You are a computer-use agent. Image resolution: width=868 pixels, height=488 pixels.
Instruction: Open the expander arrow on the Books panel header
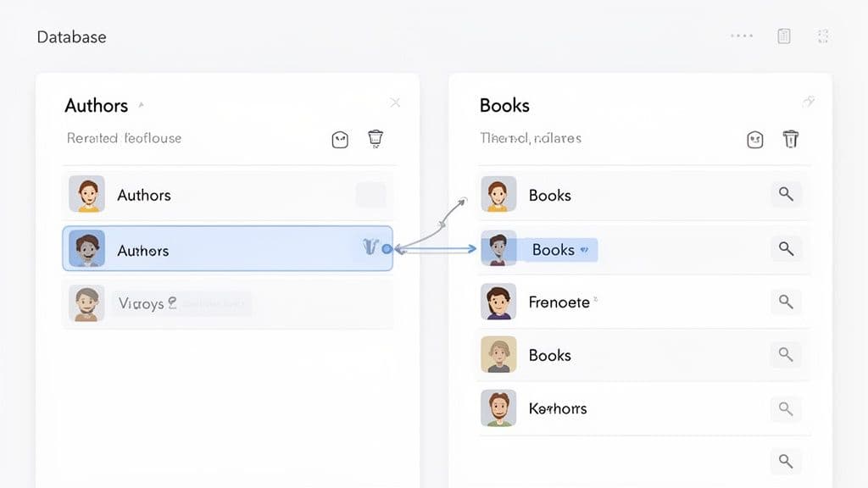810,100
